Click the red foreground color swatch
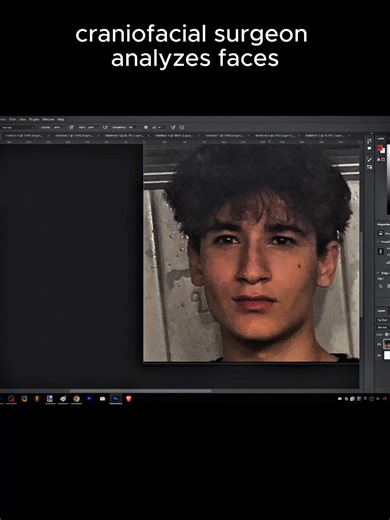This screenshot has height=520, width=390. [x=379, y=148]
